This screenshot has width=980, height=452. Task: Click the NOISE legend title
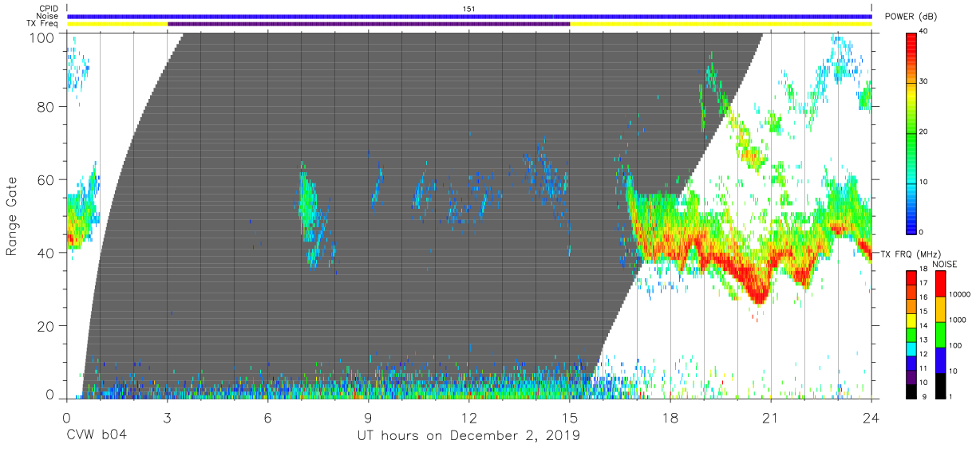pos(944,264)
